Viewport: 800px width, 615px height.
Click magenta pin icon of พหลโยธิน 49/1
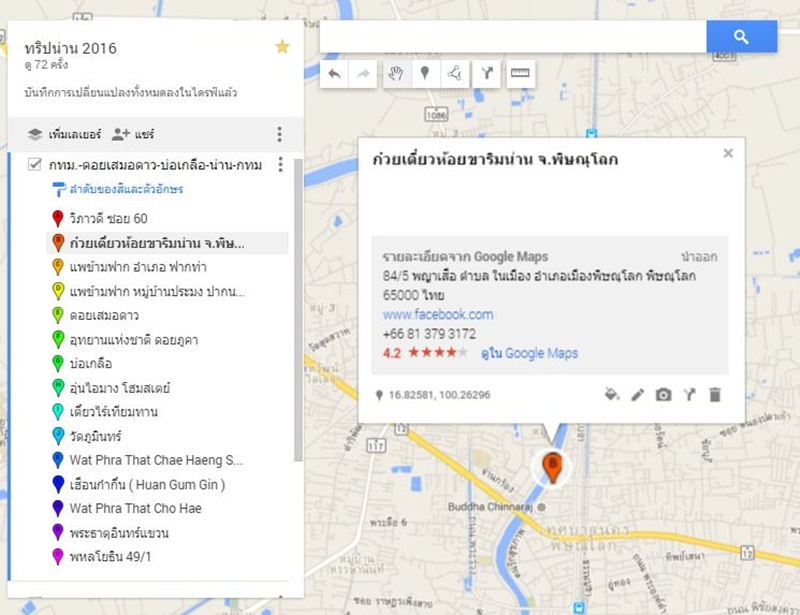tap(58, 556)
